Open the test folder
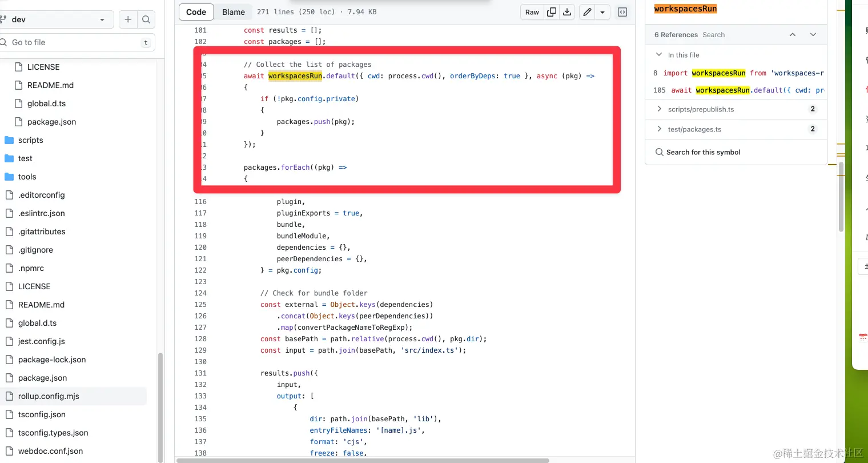This screenshot has width=868, height=463. [x=25, y=158]
